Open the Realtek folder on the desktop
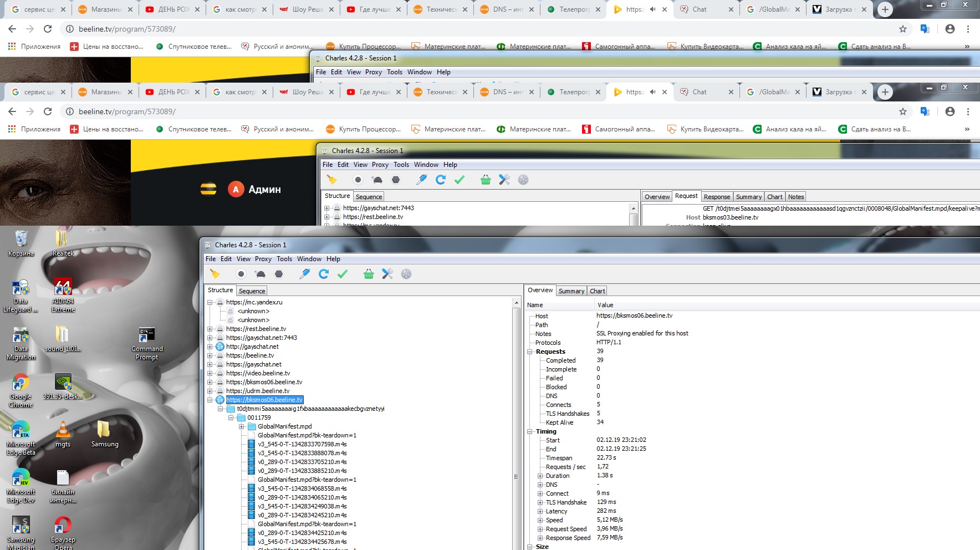 [x=63, y=243]
